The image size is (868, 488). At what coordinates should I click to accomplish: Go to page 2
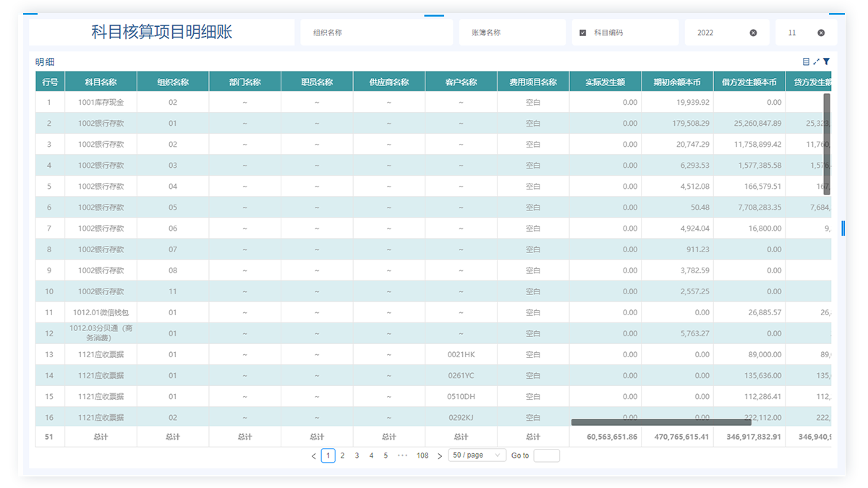click(x=342, y=455)
